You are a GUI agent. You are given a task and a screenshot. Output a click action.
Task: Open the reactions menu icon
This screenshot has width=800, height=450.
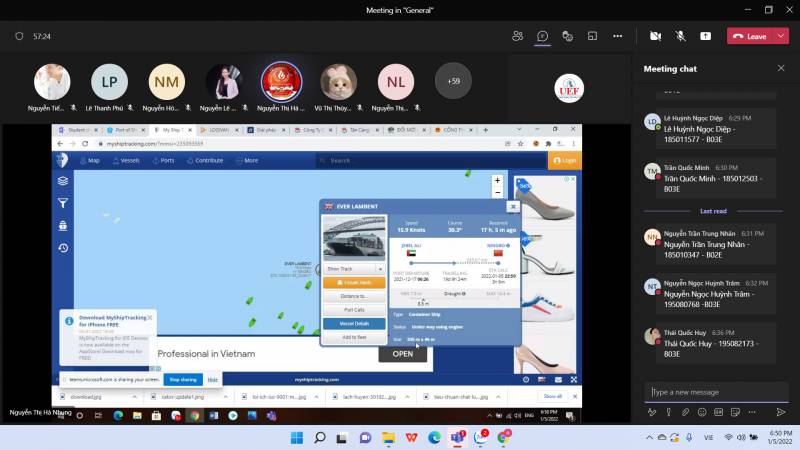567,35
